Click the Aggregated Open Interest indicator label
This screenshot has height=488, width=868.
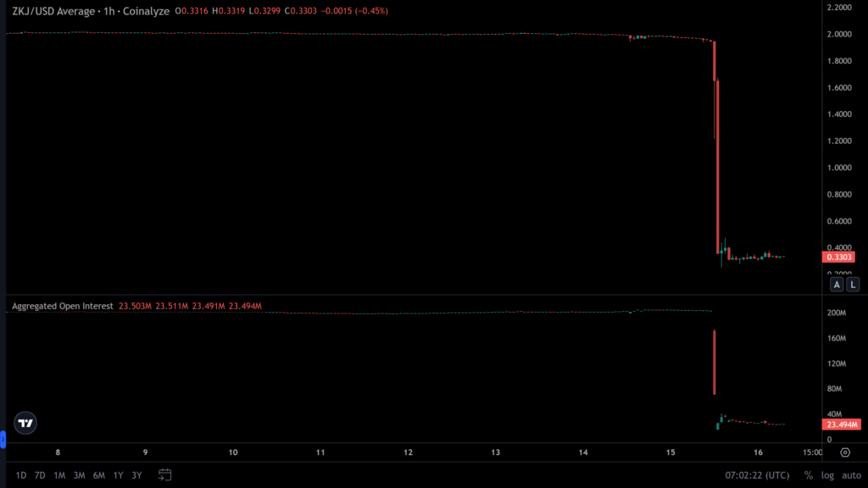coord(63,306)
